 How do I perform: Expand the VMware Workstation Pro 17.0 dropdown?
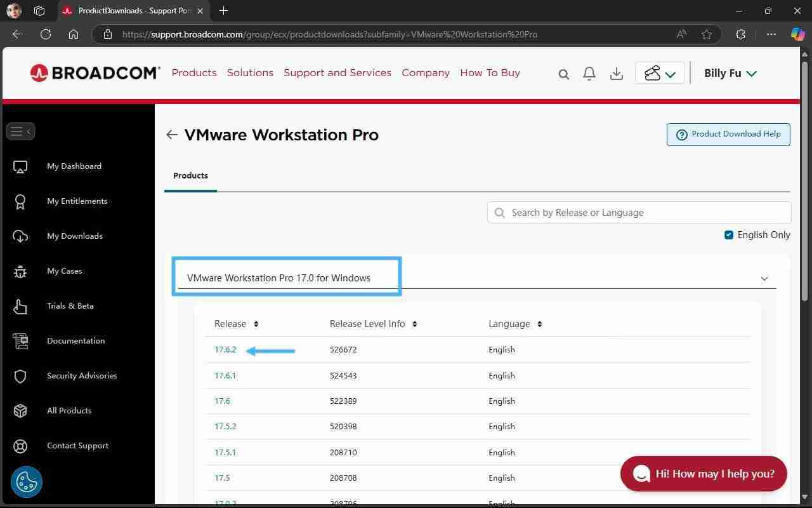pos(764,278)
